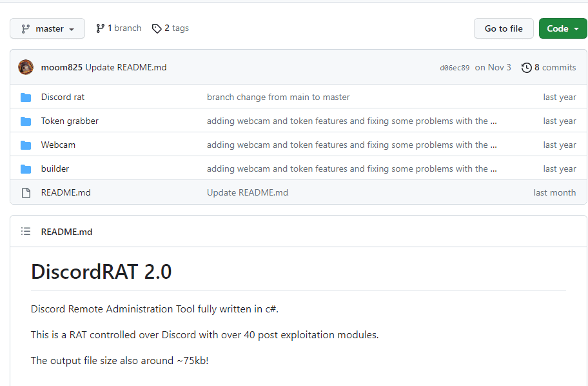The height and width of the screenshot is (386, 588).
Task: Click the branch icon next to 1 branch
Action: pos(100,28)
